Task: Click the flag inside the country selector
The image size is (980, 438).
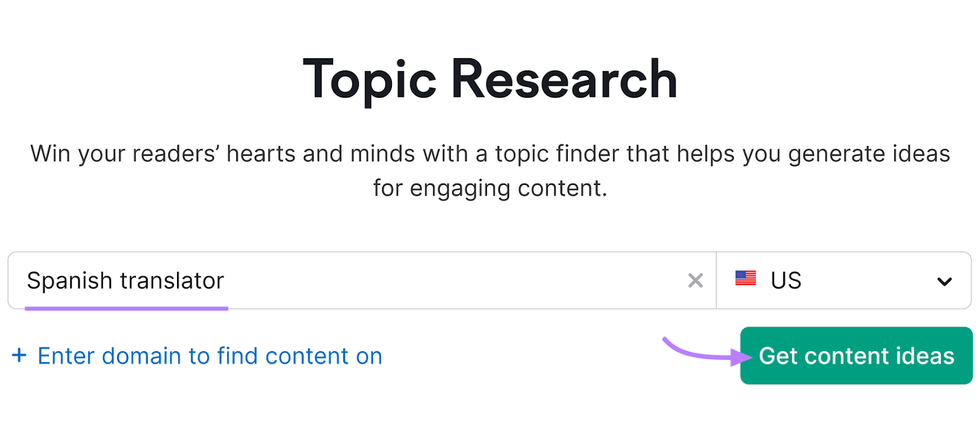Action: (x=747, y=280)
